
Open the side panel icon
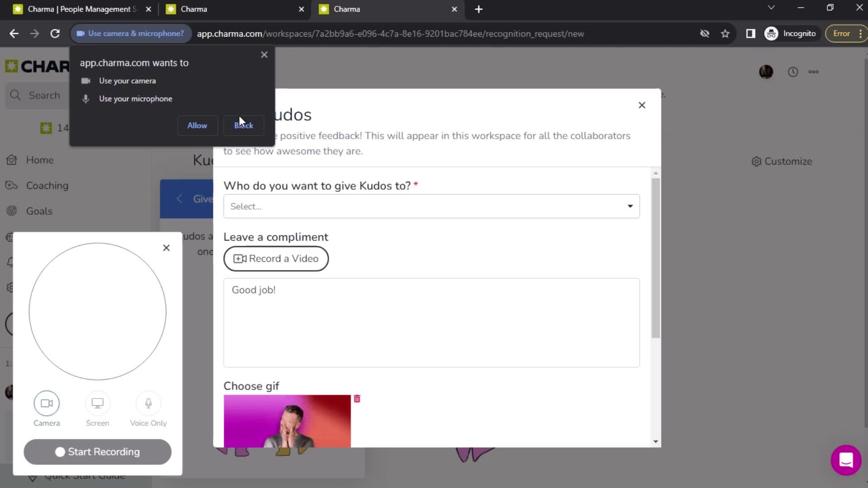[x=750, y=33]
